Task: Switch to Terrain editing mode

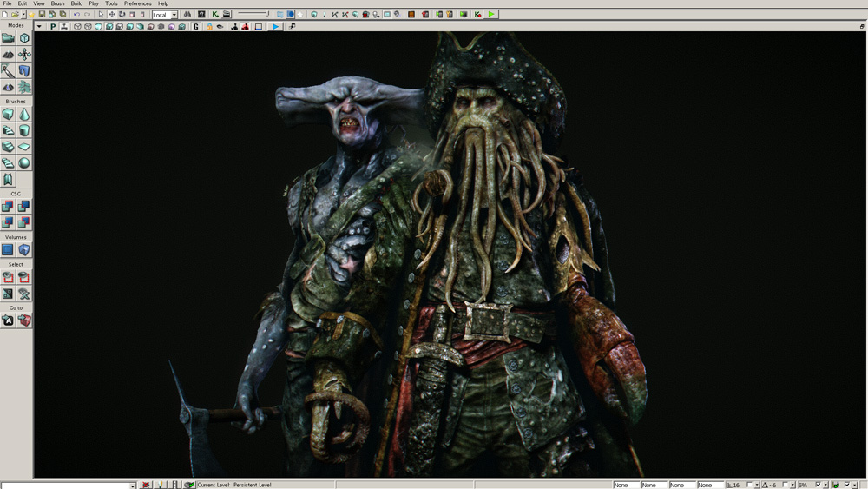Action: pos(8,54)
